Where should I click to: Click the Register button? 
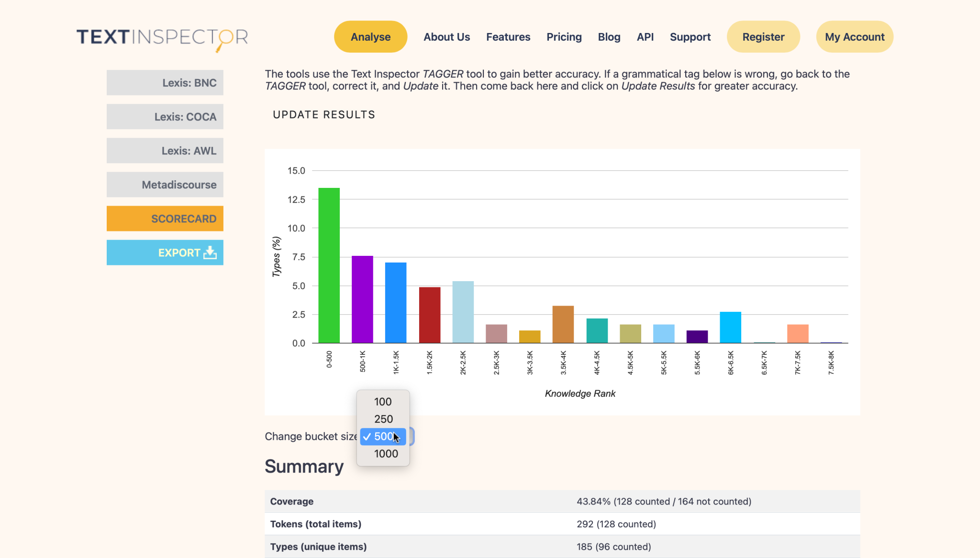pyautogui.click(x=763, y=37)
